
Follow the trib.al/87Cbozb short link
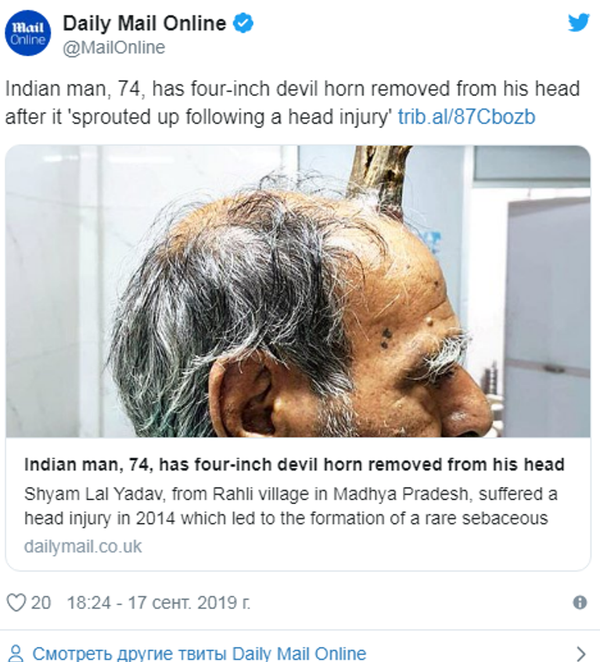pos(466,117)
